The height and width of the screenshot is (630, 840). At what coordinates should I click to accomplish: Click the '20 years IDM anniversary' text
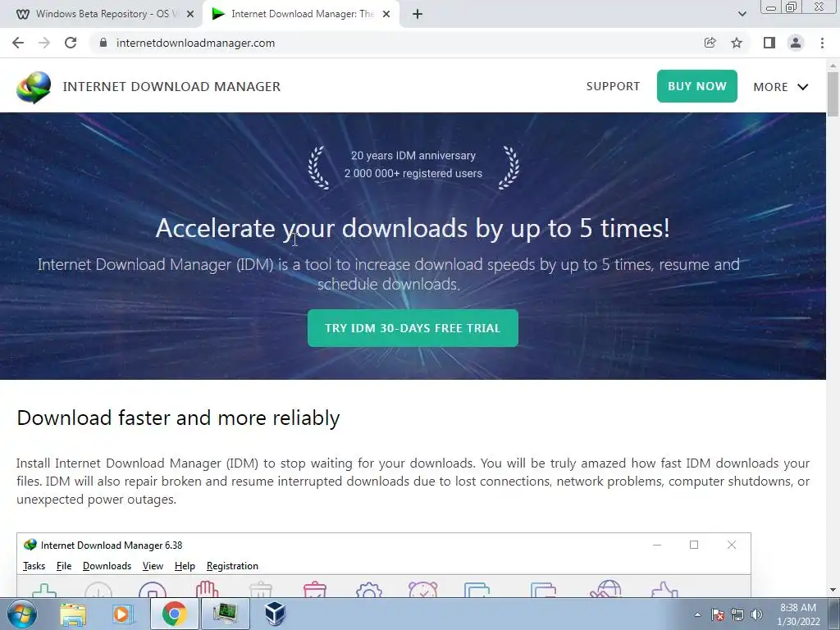[413, 155]
